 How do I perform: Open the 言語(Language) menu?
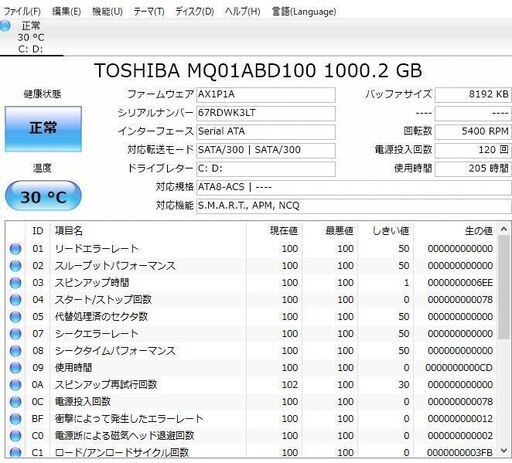pyautogui.click(x=304, y=11)
